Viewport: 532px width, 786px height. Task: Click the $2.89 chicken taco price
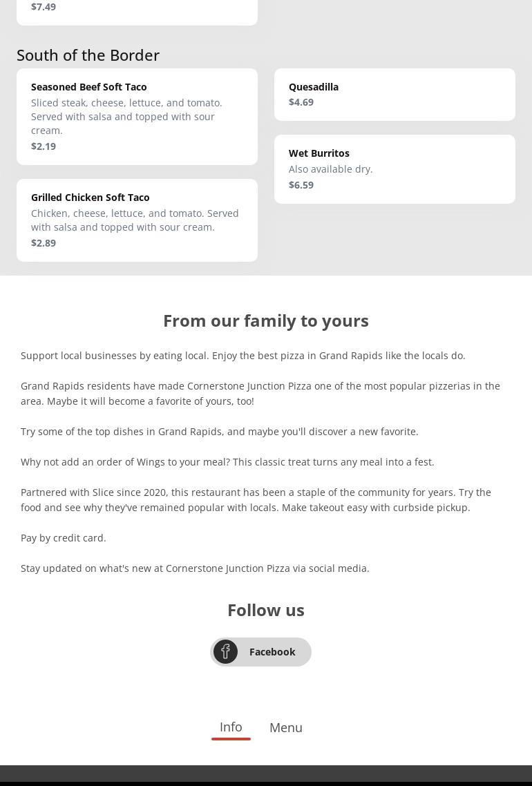44,243
